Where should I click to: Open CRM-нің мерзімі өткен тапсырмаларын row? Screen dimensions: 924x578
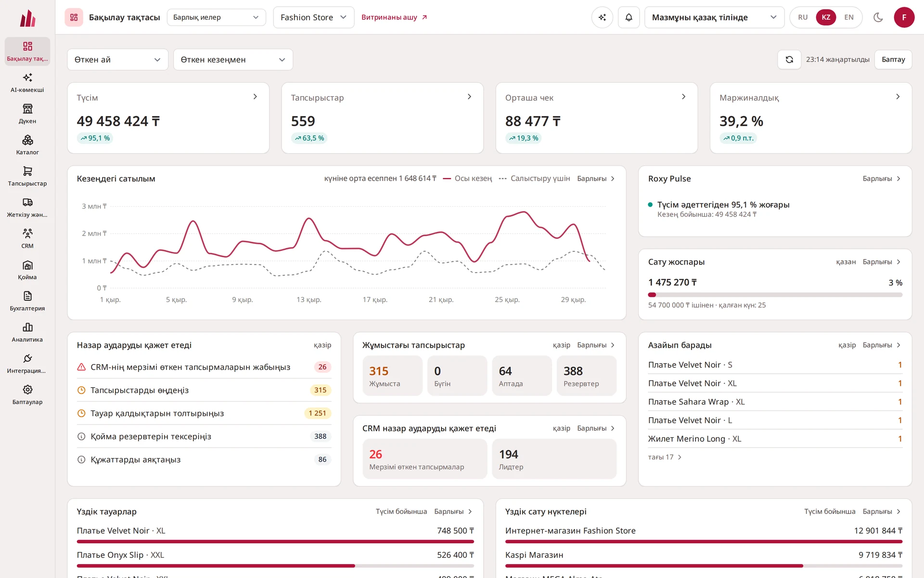pos(204,367)
